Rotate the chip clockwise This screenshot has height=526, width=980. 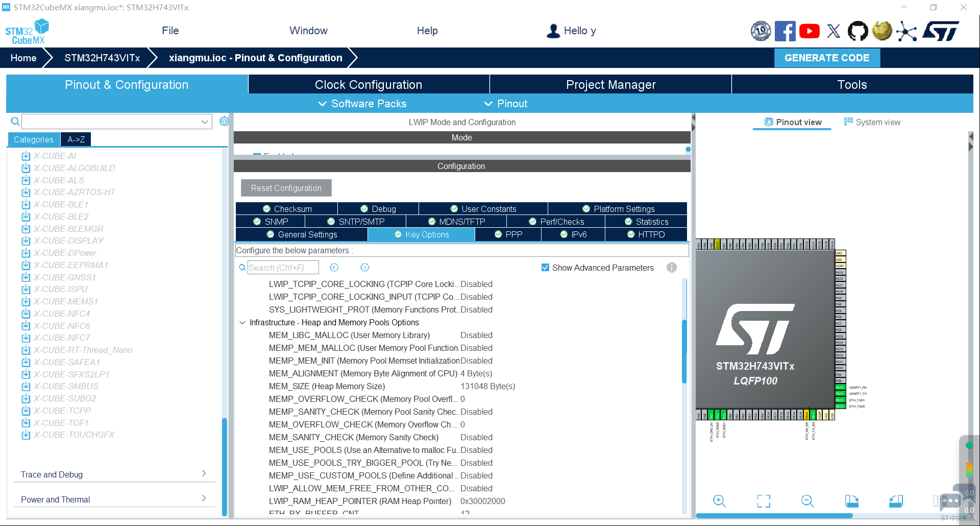tap(851, 500)
